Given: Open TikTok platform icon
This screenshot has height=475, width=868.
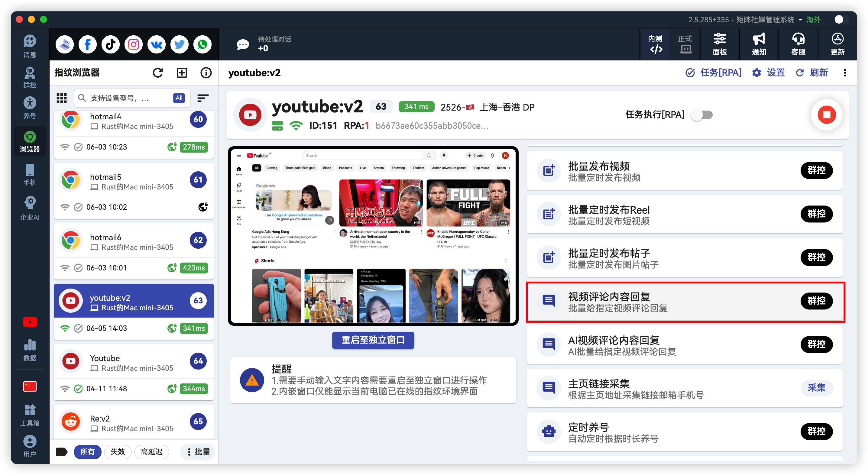Looking at the screenshot, I should 111,44.
